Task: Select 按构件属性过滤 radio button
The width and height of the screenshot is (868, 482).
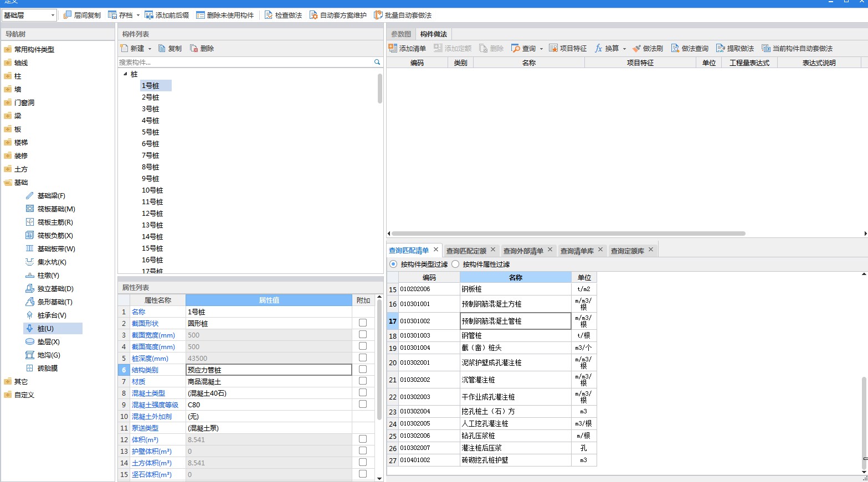Action: 455,264
